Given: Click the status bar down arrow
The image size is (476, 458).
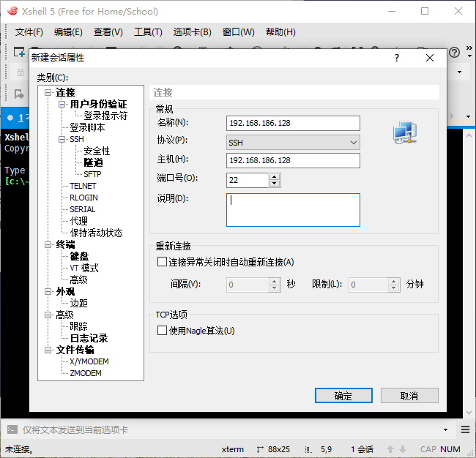Looking at the screenshot, I should pyautogui.click(x=403, y=449).
